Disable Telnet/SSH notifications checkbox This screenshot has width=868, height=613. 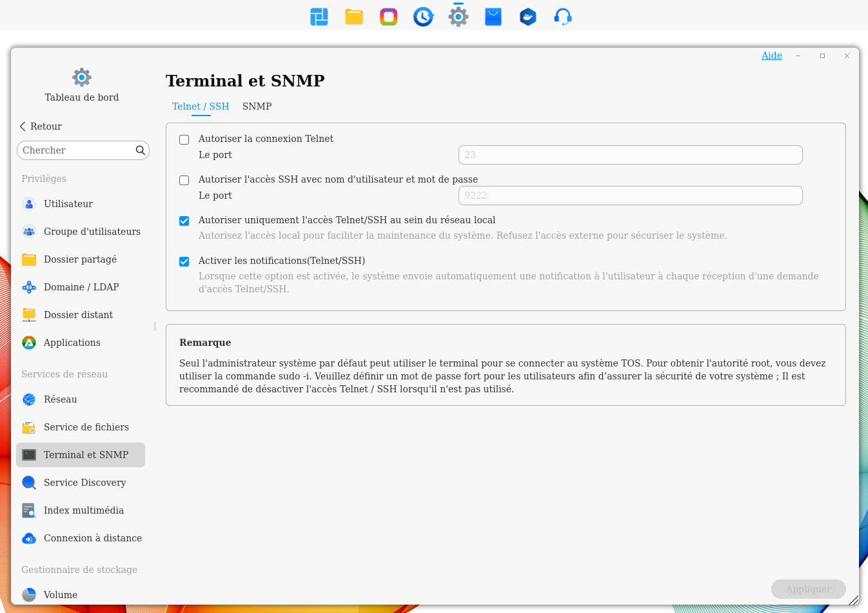coord(184,261)
